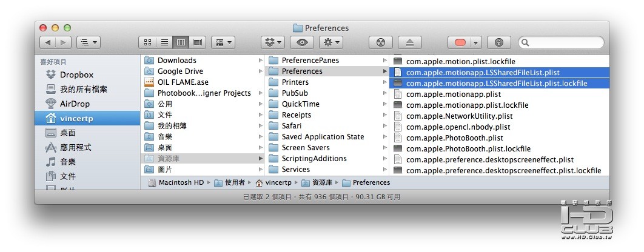Screen dimensions: 644x252
Task: Click the Quick Look eye button
Action: point(302,42)
